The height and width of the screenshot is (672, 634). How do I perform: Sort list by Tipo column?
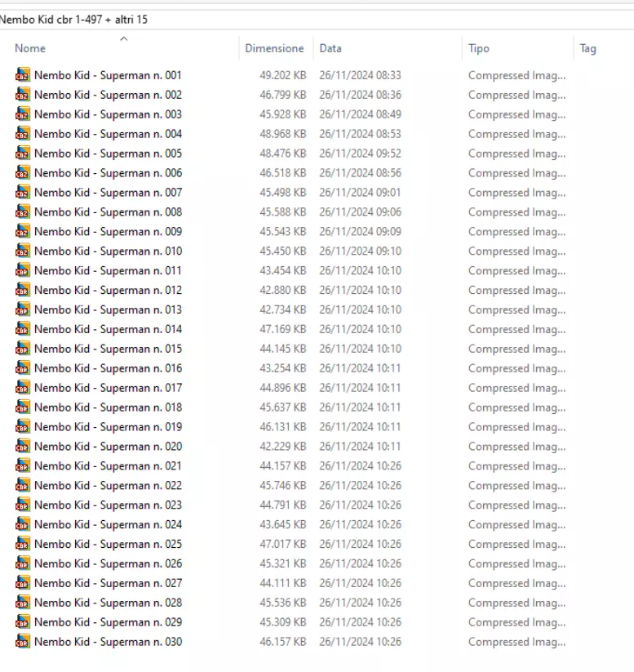click(x=479, y=49)
